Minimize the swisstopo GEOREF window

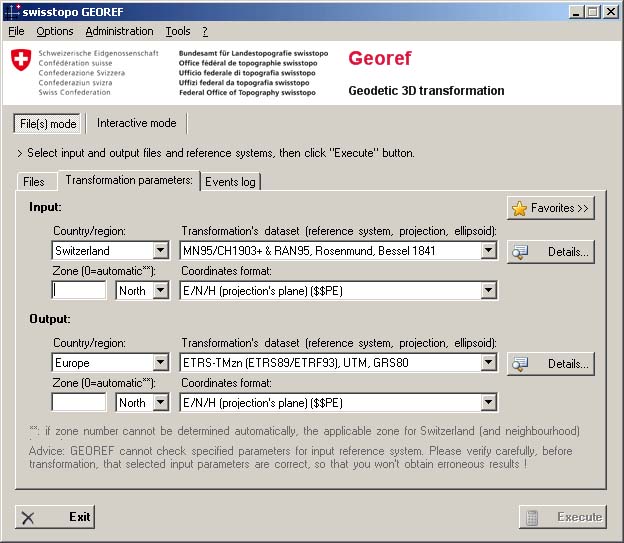tap(575, 12)
